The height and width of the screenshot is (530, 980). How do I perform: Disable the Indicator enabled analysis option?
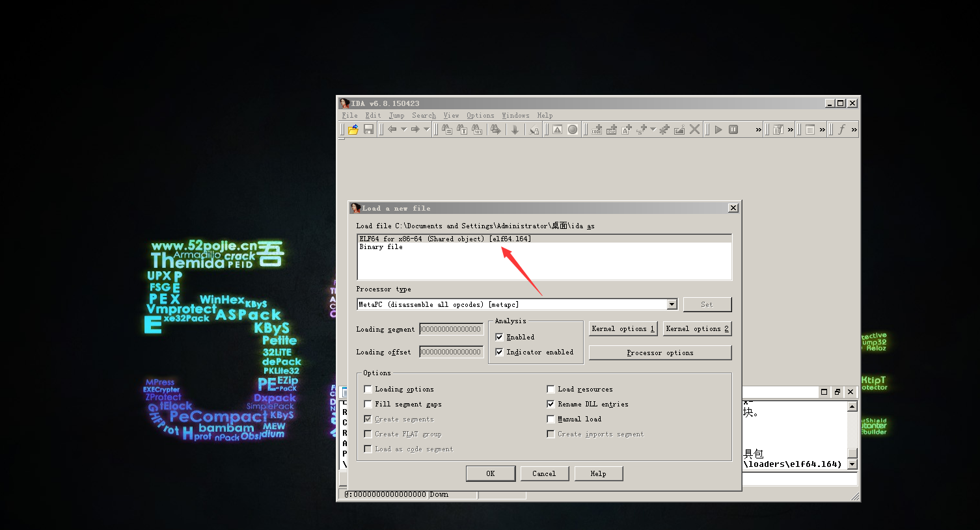(499, 352)
